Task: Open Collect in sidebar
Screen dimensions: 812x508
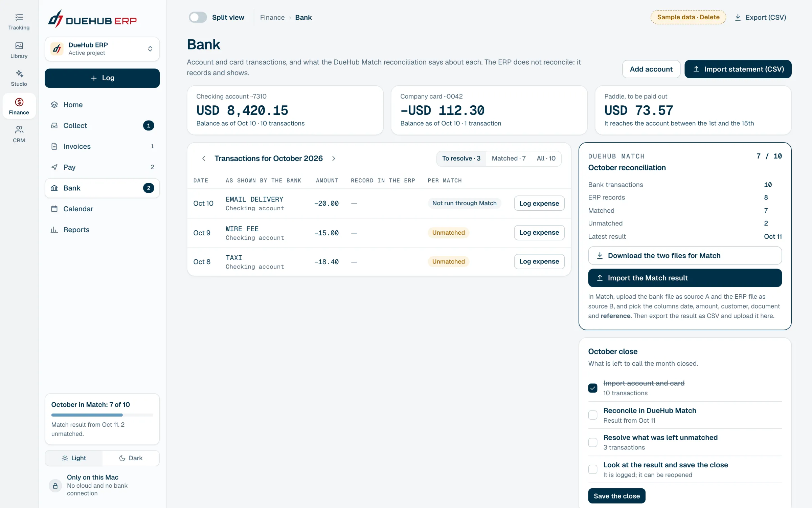Action: pos(102,126)
